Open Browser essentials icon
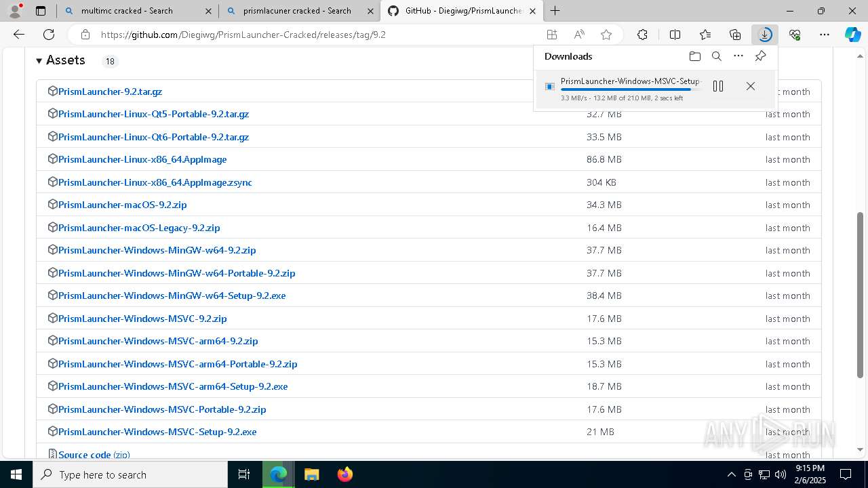The image size is (868, 488). pos(795,35)
